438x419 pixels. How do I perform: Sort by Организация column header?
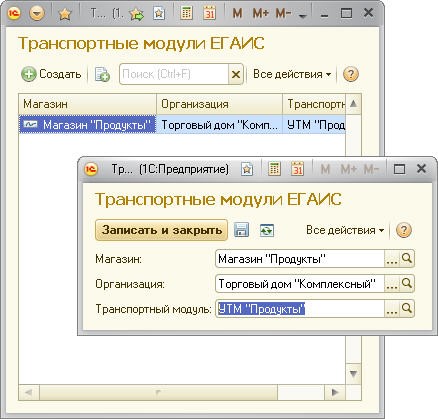(219, 104)
